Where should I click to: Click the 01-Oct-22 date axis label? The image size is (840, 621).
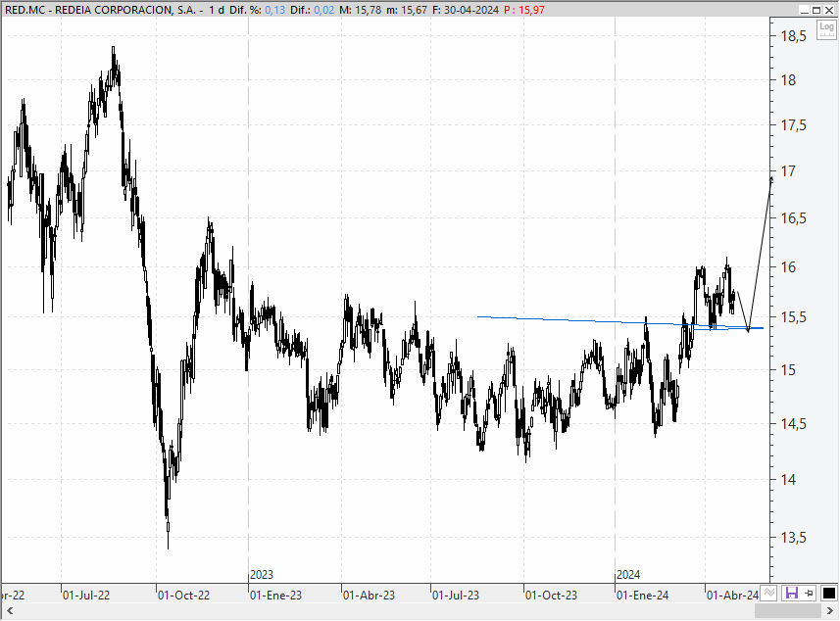pyautogui.click(x=183, y=596)
